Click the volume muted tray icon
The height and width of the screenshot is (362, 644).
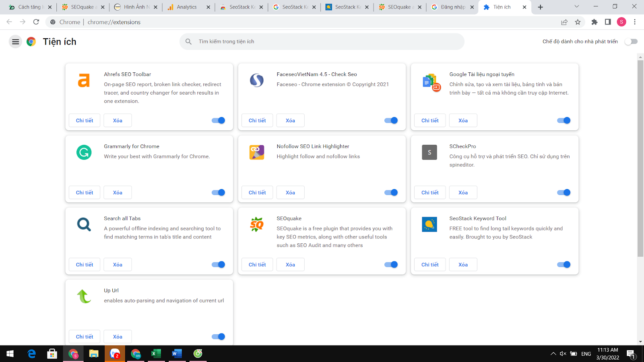(563, 354)
